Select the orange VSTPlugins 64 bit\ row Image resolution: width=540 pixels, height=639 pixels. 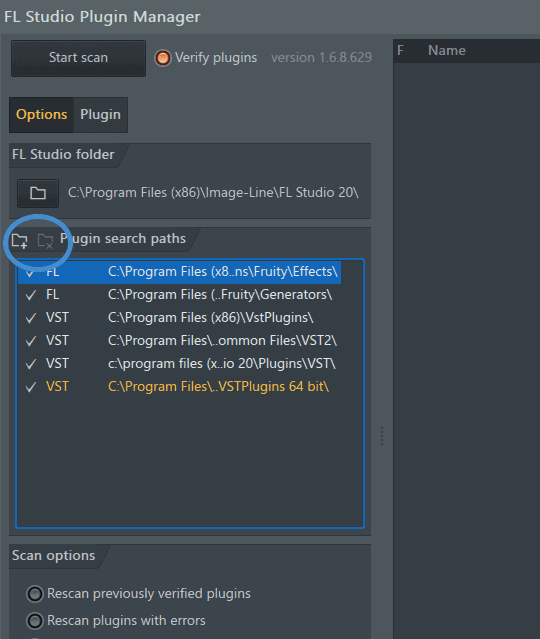coord(179,386)
